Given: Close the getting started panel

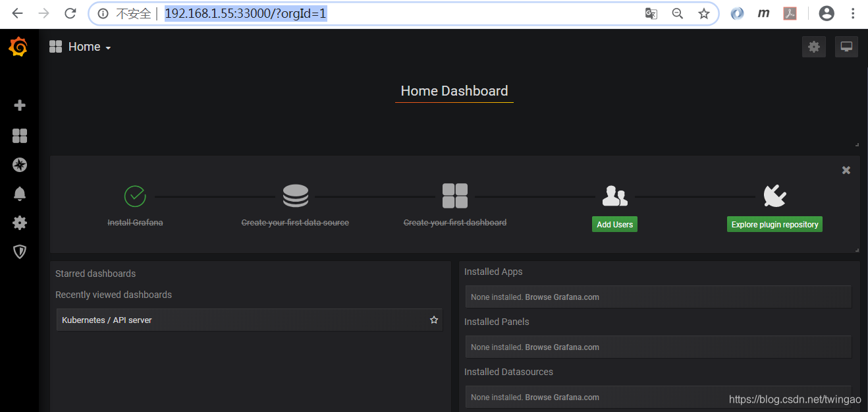Looking at the screenshot, I should tap(846, 170).
